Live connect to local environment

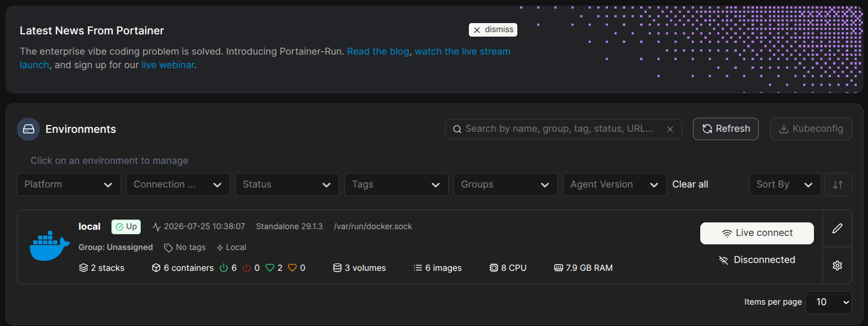pos(757,233)
